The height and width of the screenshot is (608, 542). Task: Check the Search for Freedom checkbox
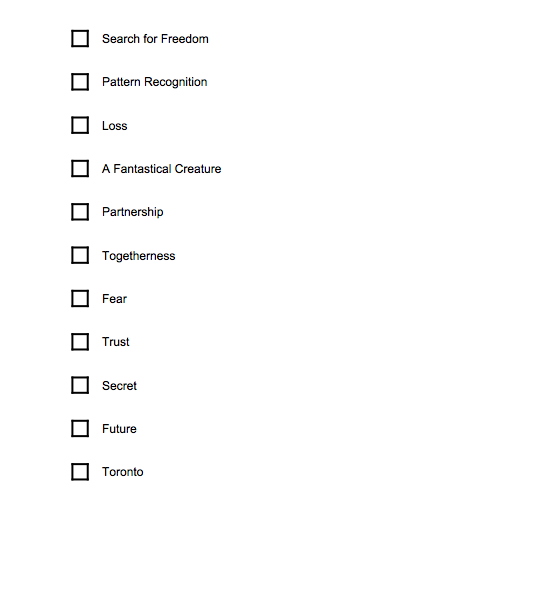(x=80, y=38)
